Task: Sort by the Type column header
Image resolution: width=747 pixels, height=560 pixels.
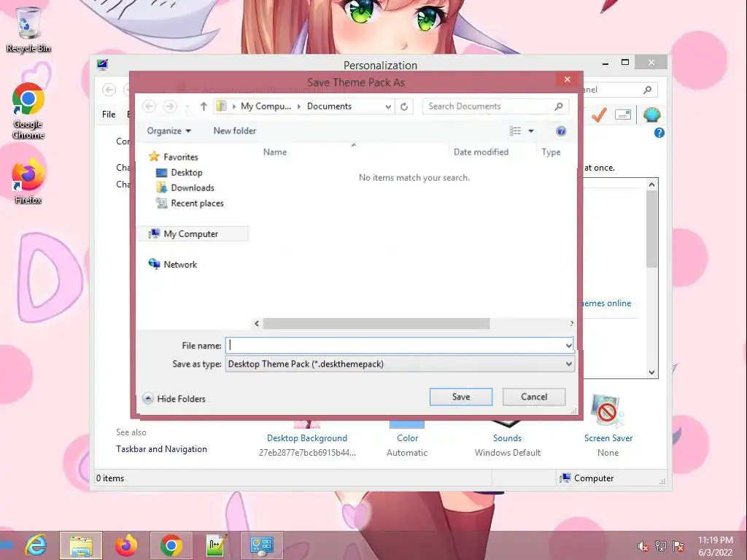Action: click(x=551, y=152)
